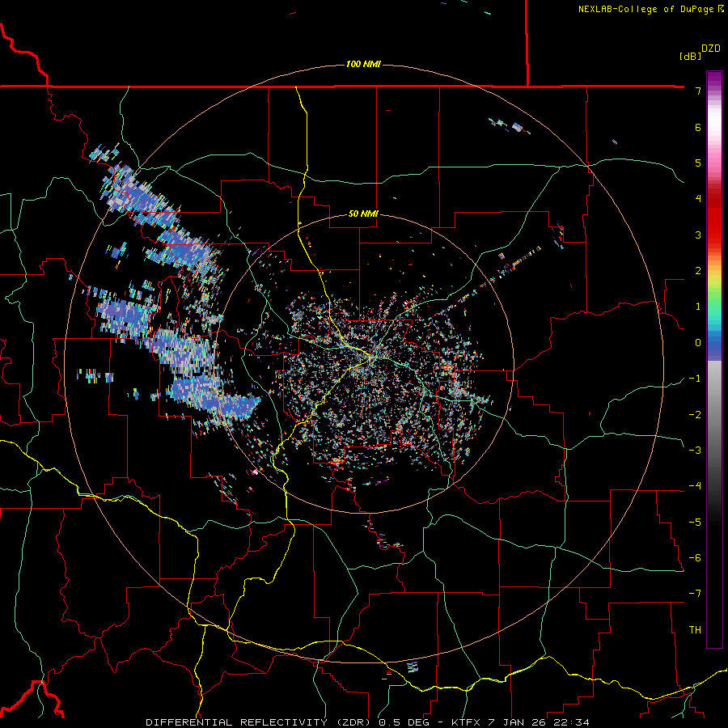Image resolution: width=728 pixels, height=728 pixels.
Task: Click the -2 value on color scale
Action: [x=695, y=415]
